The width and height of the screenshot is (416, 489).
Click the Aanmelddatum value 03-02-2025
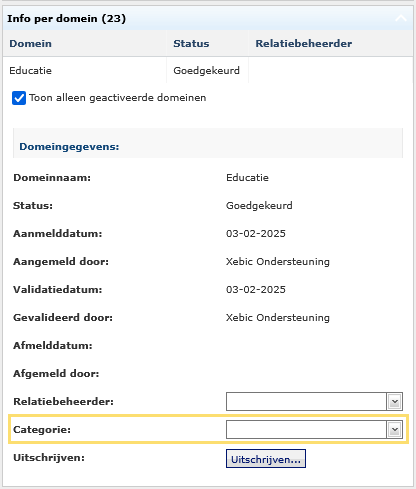[256, 234]
